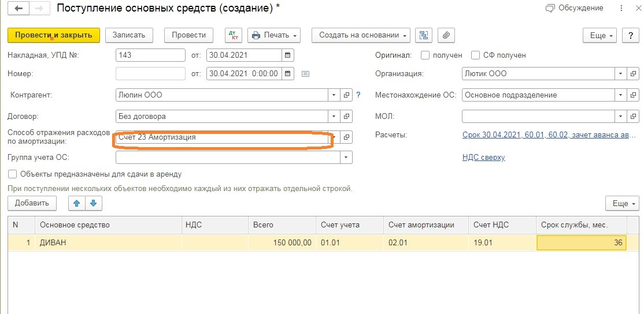Select the Счет амортизации cell 02.01
Screen dimensions: 644x314
pyautogui.click(x=426, y=242)
